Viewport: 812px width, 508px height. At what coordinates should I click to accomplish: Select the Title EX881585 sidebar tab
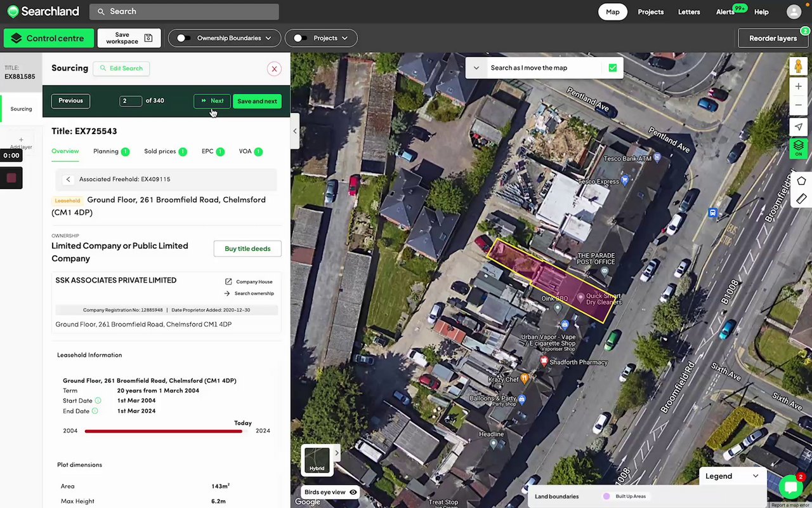tap(21, 72)
